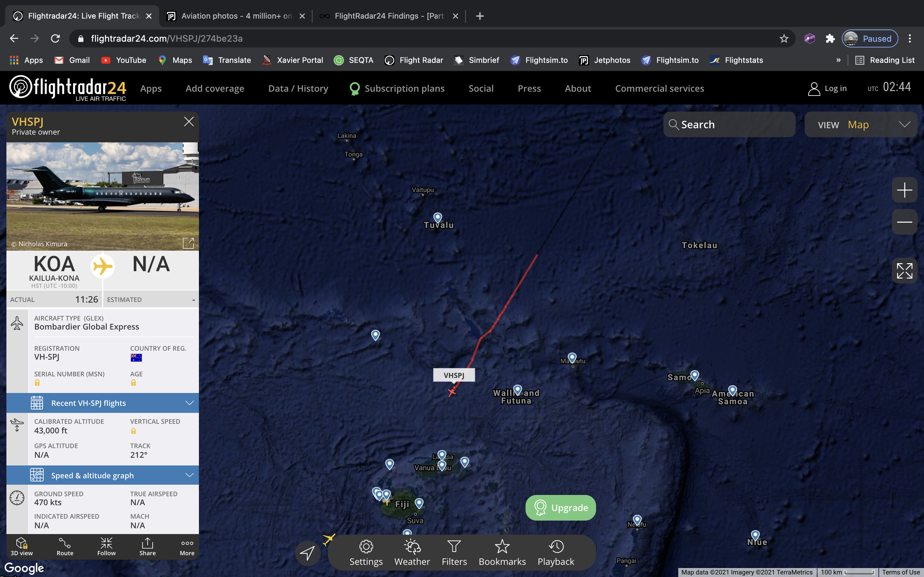Click Log in link
The height and width of the screenshot is (577, 924).
click(828, 88)
